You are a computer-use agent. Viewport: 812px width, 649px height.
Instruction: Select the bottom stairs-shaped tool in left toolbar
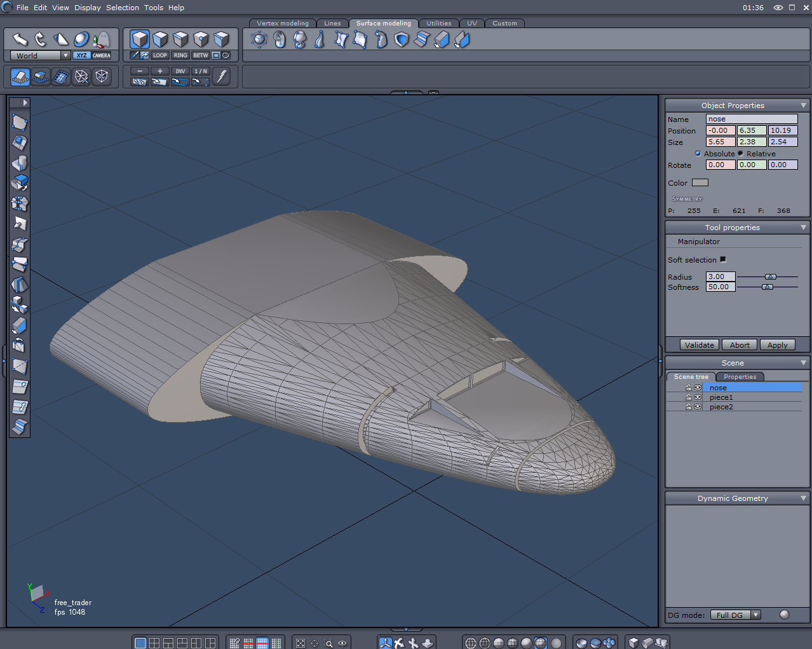click(x=20, y=427)
